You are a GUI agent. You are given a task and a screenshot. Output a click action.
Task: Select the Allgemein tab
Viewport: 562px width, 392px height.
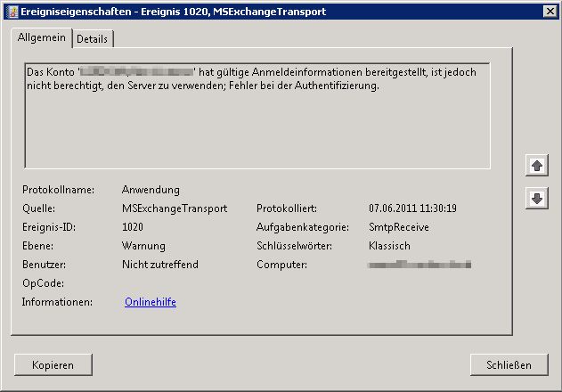pyautogui.click(x=42, y=37)
